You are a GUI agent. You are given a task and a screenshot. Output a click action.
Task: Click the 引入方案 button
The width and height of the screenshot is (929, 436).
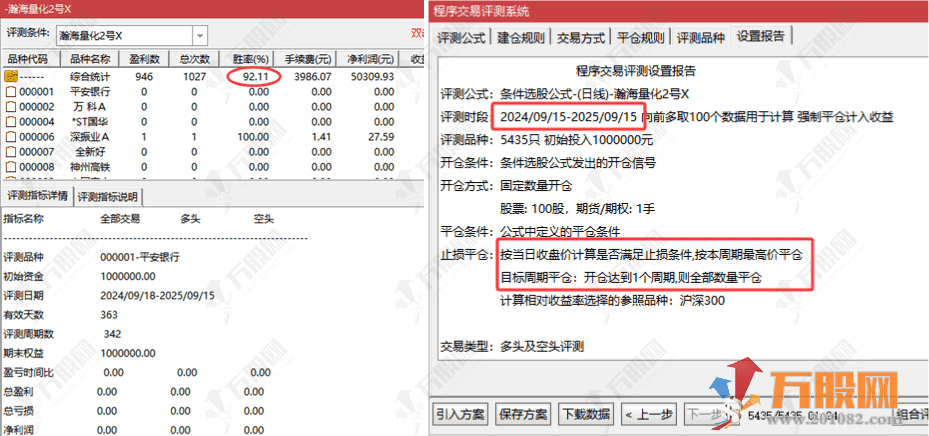tap(461, 413)
